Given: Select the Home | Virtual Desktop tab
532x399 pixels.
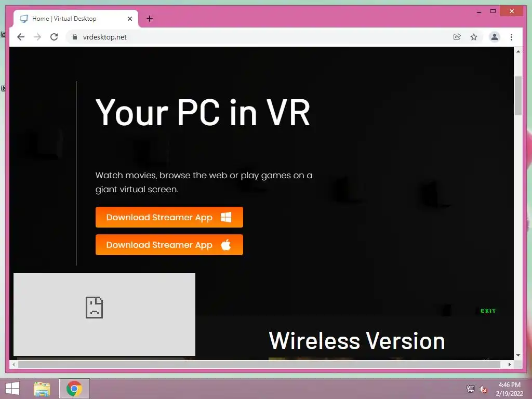Looking at the screenshot, I should click(75, 19).
